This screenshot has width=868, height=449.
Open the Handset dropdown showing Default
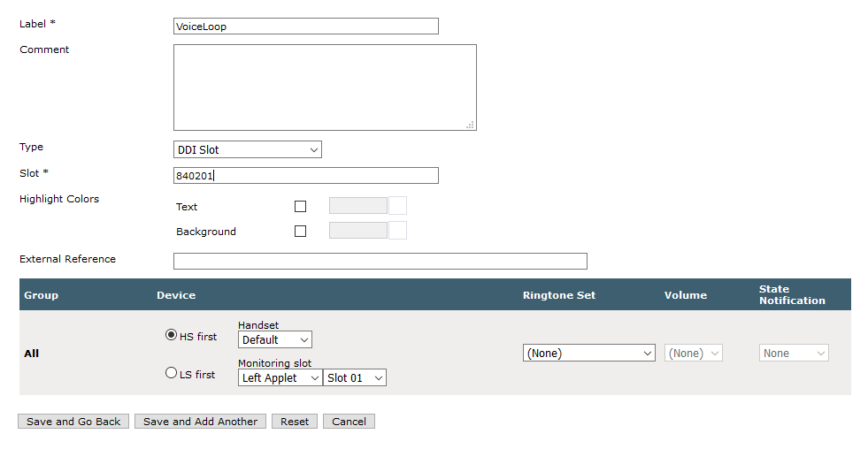275,339
